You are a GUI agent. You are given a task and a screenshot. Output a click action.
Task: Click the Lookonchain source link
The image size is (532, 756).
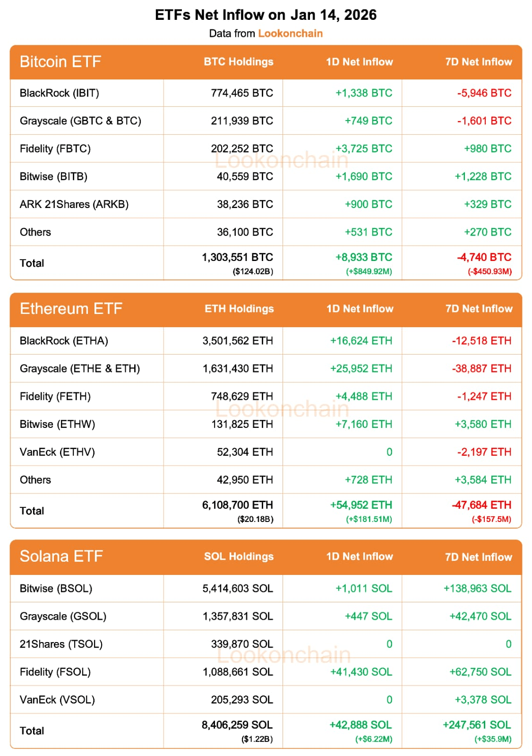(x=290, y=34)
